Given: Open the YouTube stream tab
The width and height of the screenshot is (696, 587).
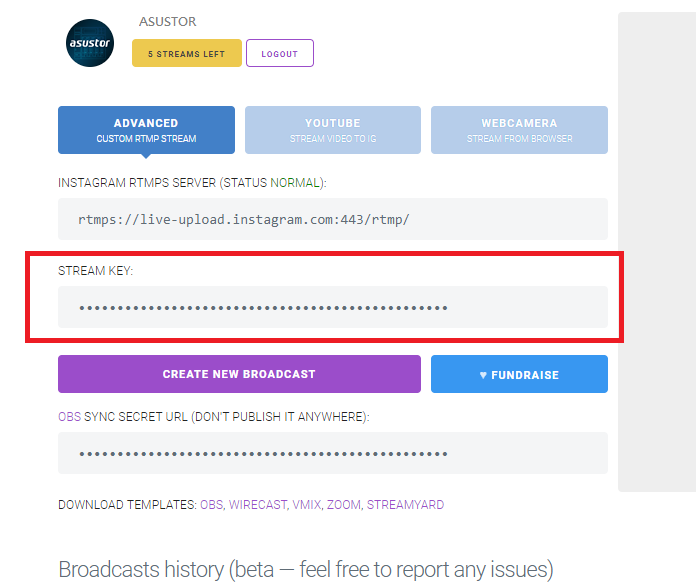Looking at the screenshot, I should pyautogui.click(x=333, y=130).
